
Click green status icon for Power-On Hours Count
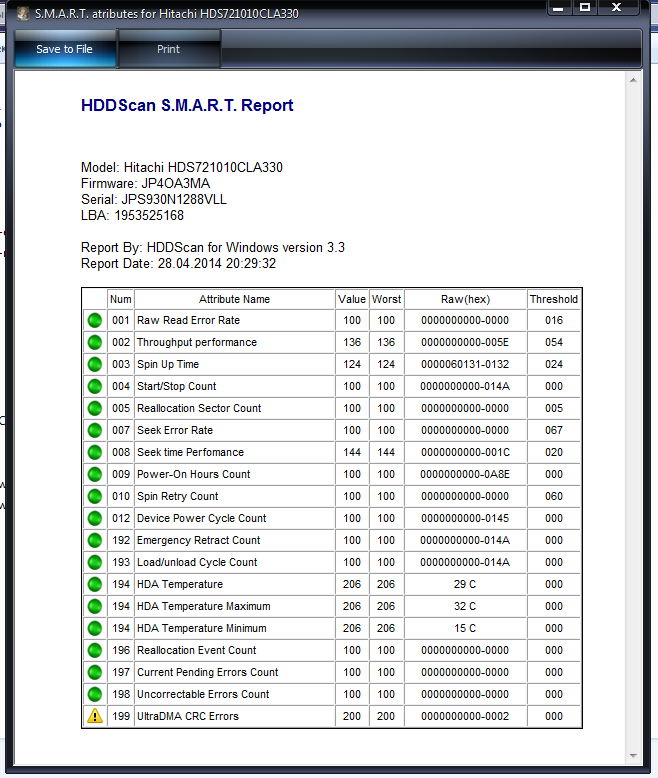(95, 474)
